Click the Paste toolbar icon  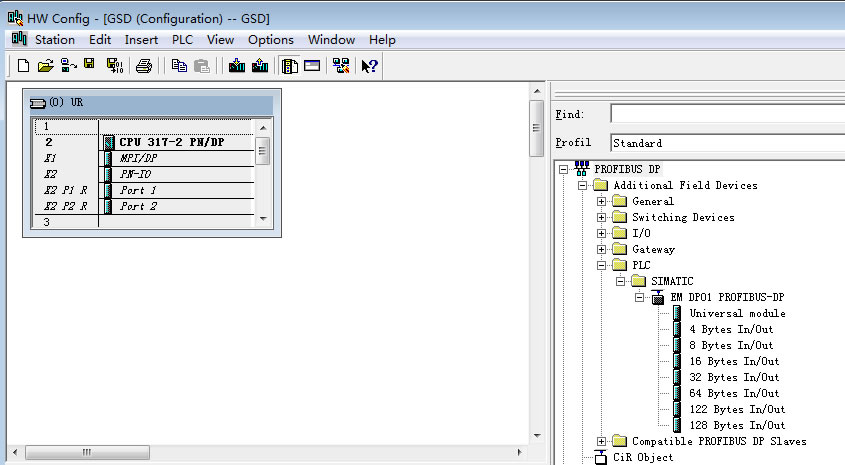click(x=202, y=66)
